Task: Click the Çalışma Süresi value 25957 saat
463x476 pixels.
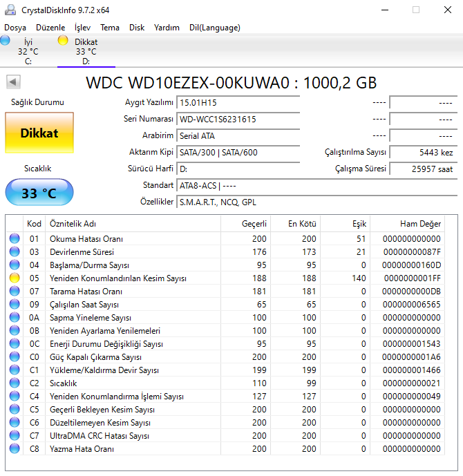Action: 424,169
